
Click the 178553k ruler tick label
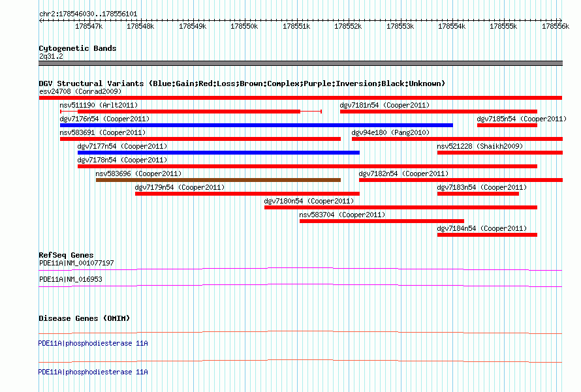click(x=400, y=27)
